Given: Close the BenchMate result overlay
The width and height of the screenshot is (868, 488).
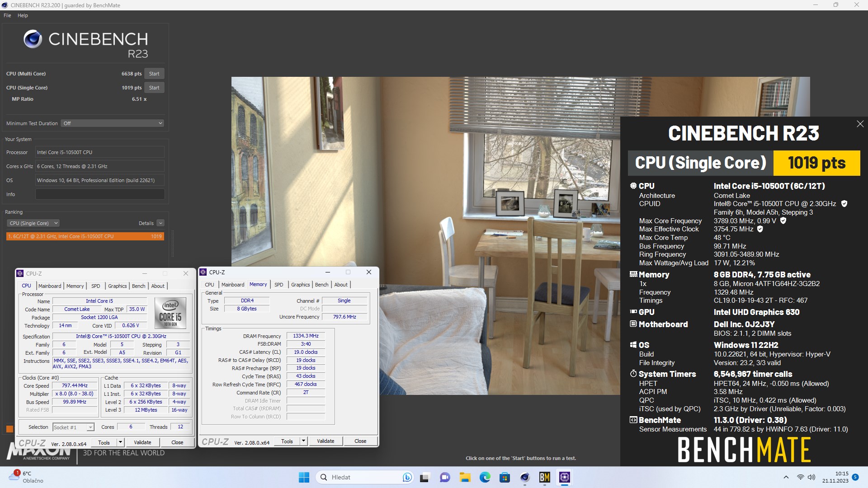Looking at the screenshot, I should tap(860, 124).
